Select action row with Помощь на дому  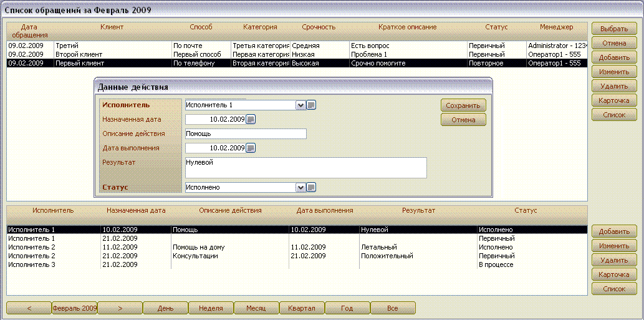[297, 247]
